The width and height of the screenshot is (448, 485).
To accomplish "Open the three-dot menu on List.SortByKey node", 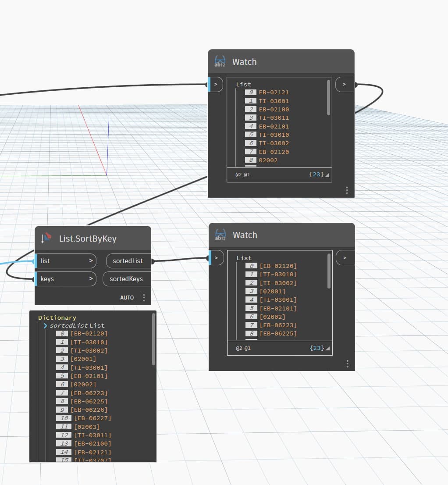I will (x=144, y=298).
